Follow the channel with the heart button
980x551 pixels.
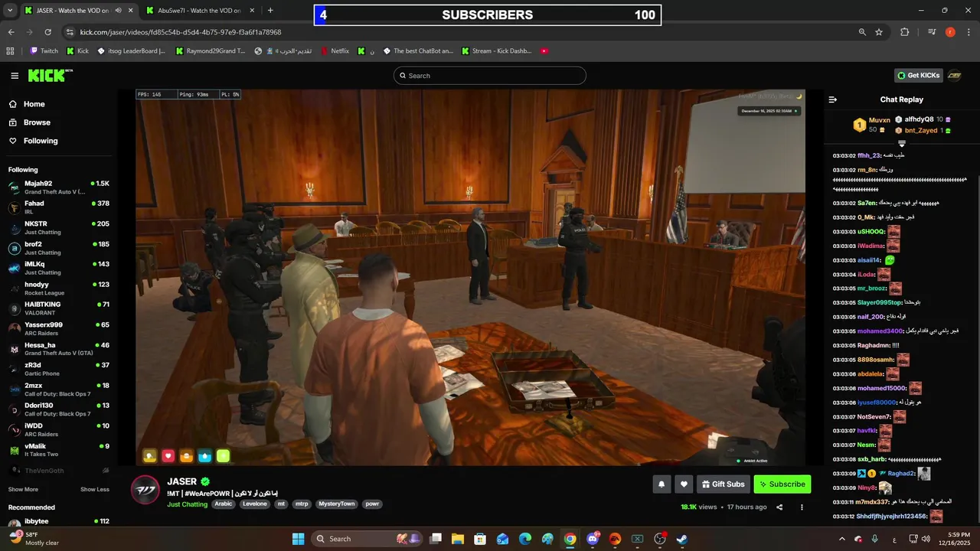pyautogui.click(x=684, y=484)
